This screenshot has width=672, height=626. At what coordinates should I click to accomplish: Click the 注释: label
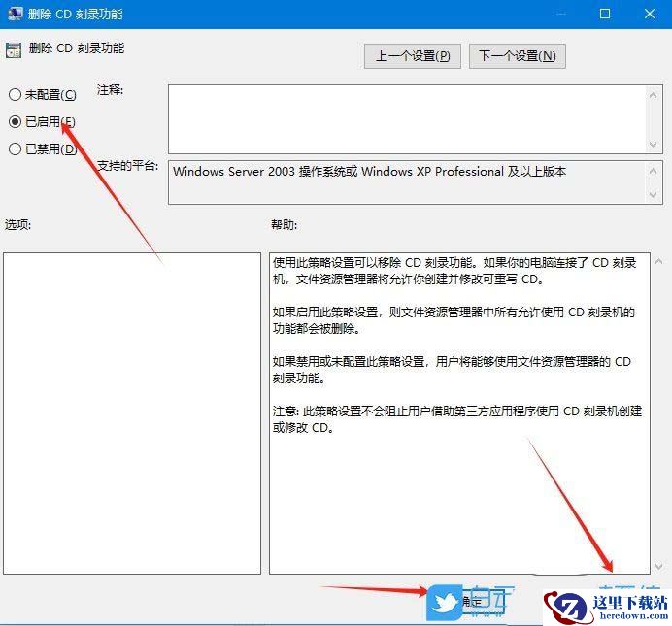point(110,90)
